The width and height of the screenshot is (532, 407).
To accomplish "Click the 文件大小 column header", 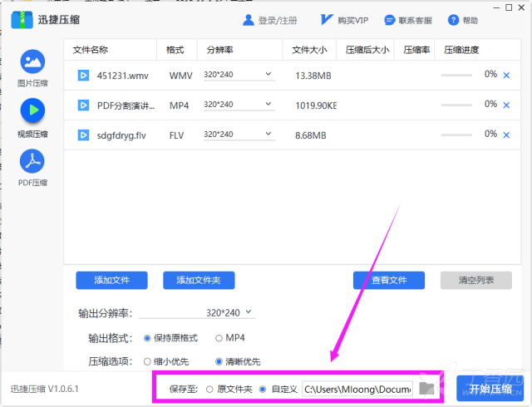I will coord(309,50).
